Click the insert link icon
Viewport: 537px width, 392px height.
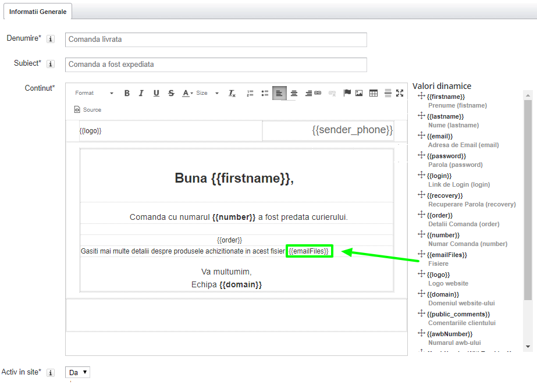click(318, 93)
